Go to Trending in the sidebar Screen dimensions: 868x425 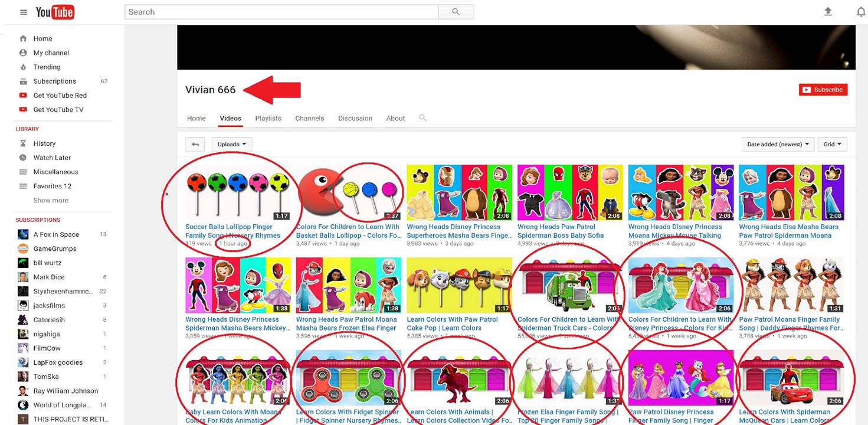click(47, 67)
